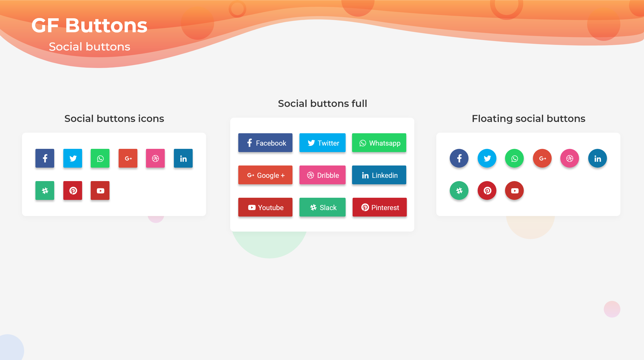Select the square Dribbble icon button
This screenshot has height=360, width=644.
point(155,158)
